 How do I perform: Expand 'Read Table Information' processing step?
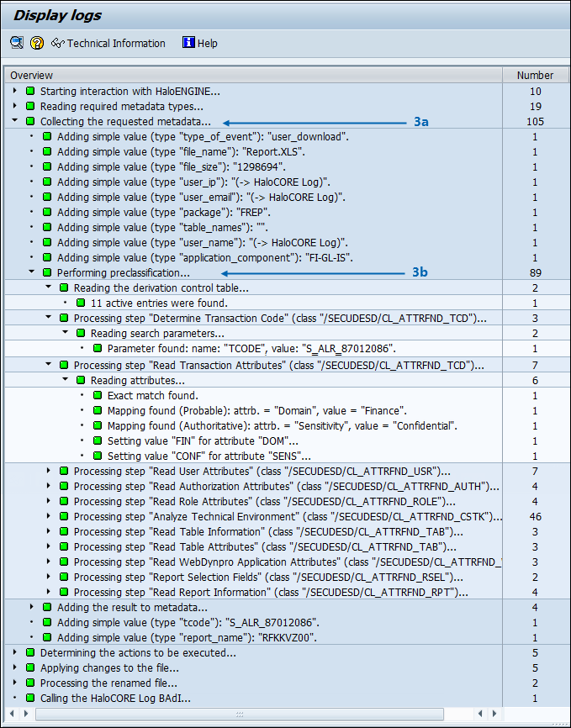click(x=48, y=531)
